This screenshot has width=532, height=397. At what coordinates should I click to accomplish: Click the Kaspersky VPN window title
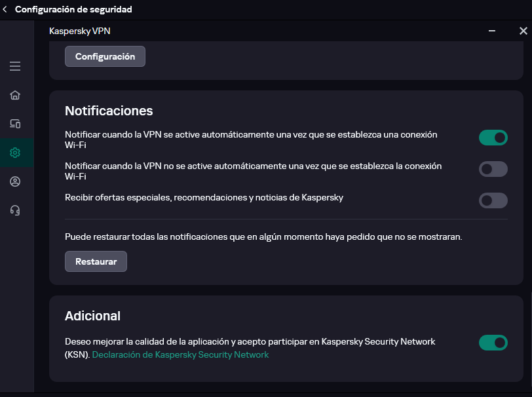coord(75,31)
